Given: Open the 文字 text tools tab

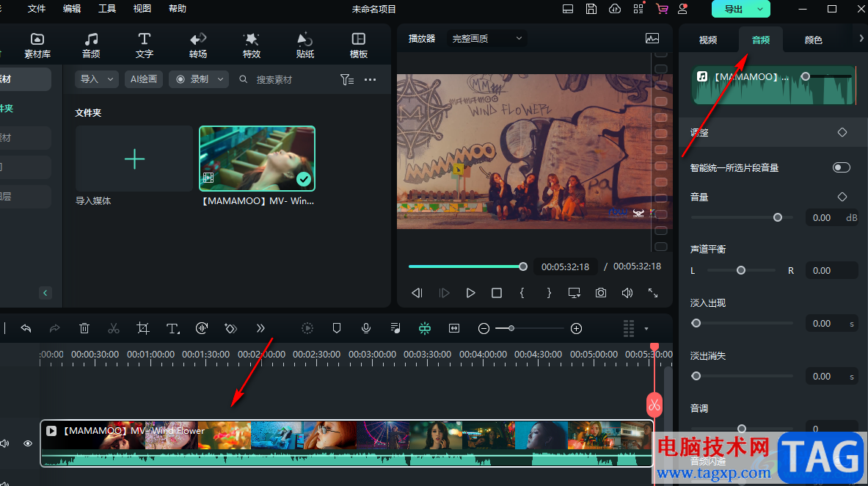Looking at the screenshot, I should [x=145, y=46].
